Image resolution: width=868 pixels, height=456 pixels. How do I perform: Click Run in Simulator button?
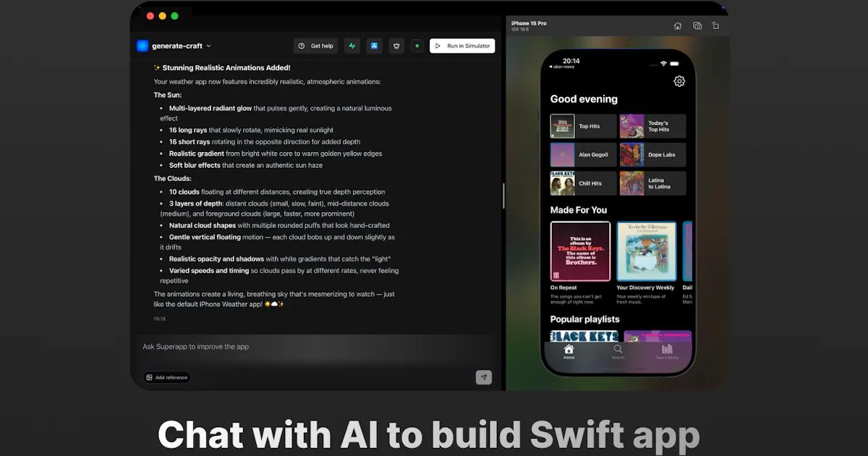(x=462, y=46)
